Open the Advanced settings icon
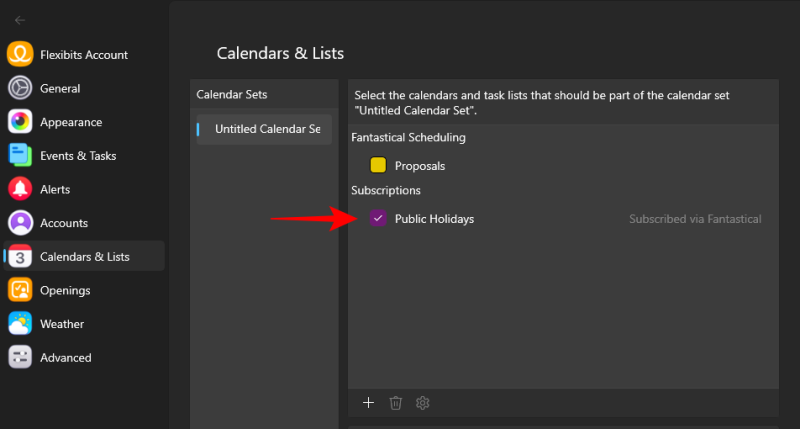The height and width of the screenshot is (429, 800). tap(20, 357)
